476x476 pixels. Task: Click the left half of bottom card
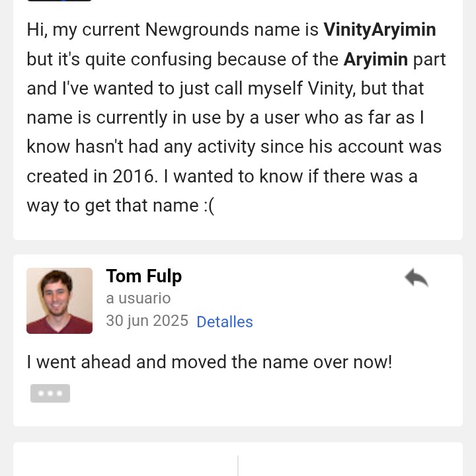[x=126, y=464]
